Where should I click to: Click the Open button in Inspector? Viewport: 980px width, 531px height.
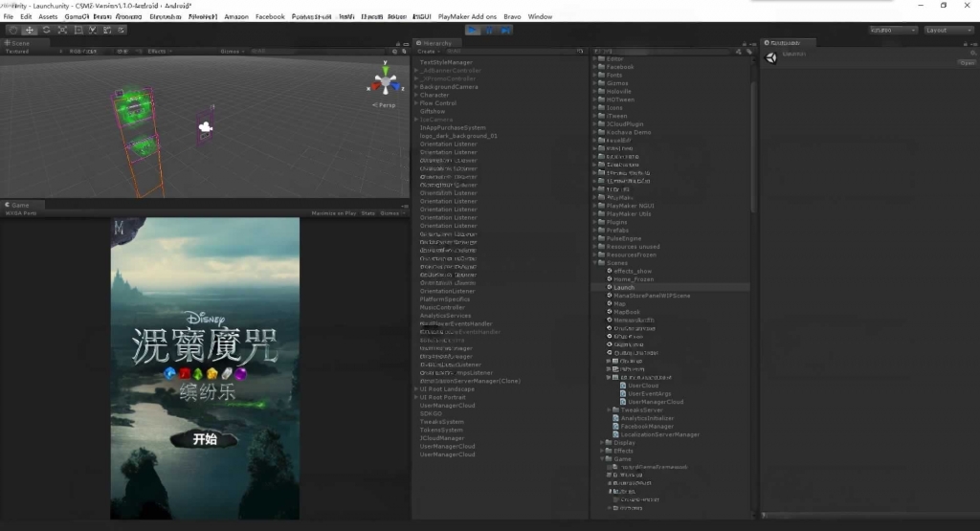(x=968, y=63)
